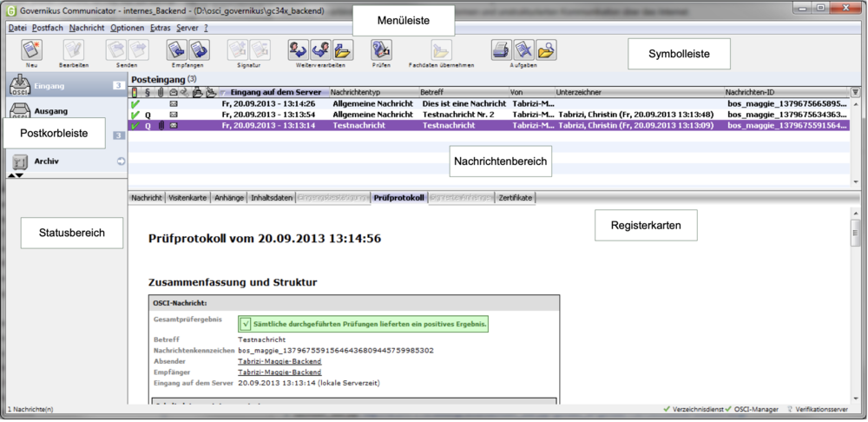Click the grayed Bearbeiten toolbar icon
This screenshot has width=868, height=422.
(x=74, y=50)
